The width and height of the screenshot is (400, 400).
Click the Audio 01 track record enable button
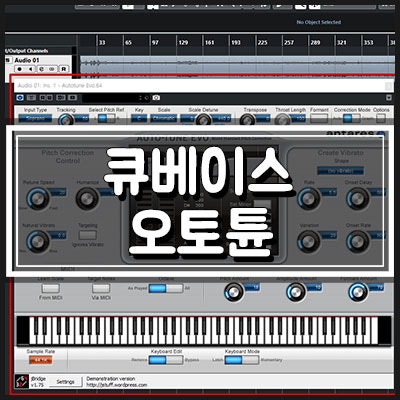(x=19, y=69)
